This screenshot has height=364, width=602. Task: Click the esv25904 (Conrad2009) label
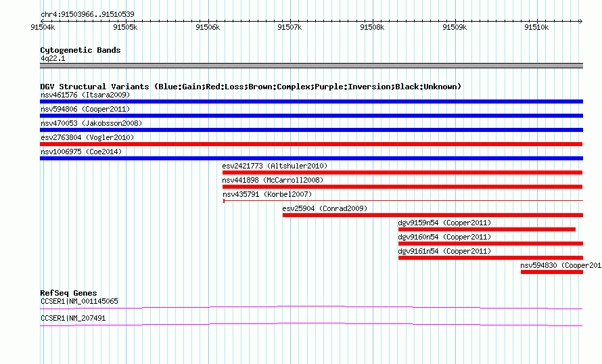point(325,208)
